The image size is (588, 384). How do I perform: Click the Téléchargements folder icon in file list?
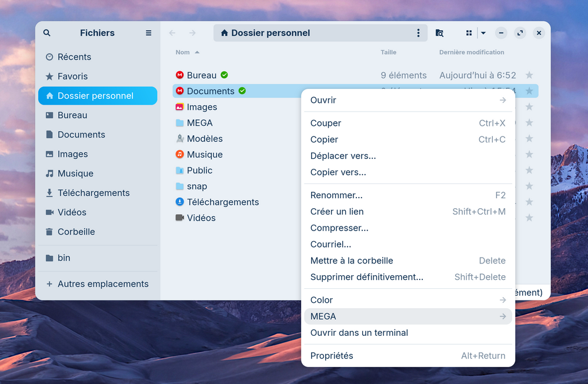(x=180, y=202)
